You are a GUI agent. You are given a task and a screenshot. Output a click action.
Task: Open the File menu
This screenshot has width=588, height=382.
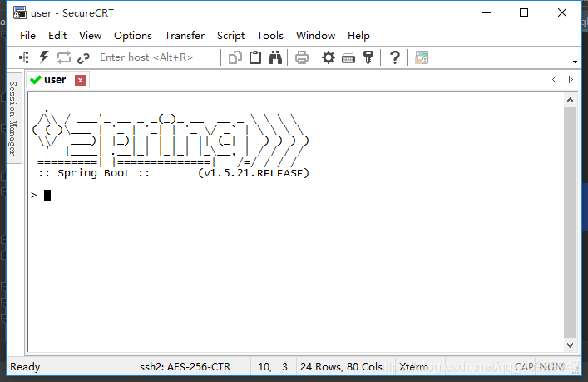click(x=27, y=36)
